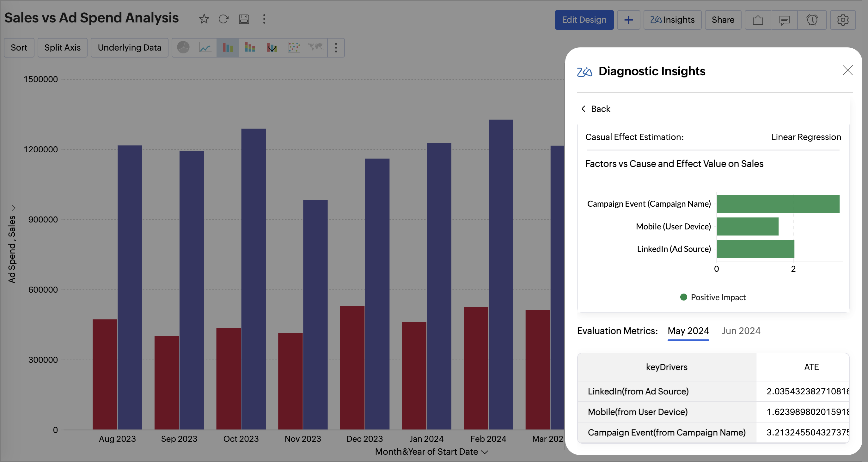Go Back in the Diagnostic Insights panel
868x462 pixels.
(596, 109)
